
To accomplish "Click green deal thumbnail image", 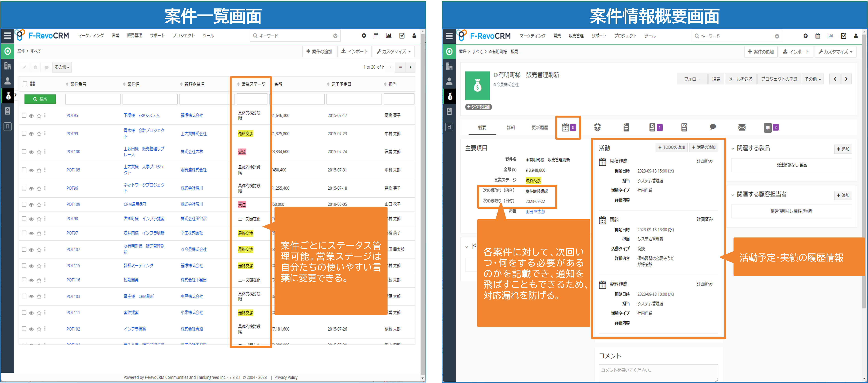I will [x=477, y=86].
